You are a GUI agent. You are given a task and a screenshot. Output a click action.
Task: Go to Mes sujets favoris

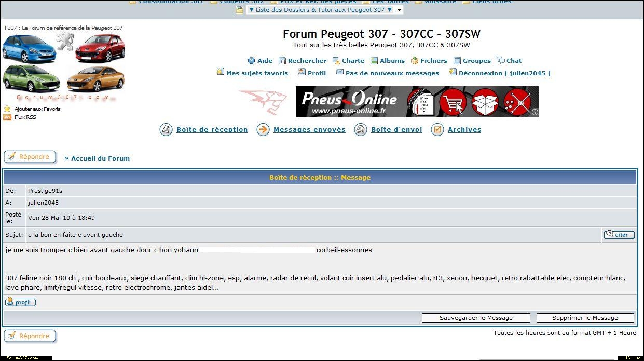click(x=257, y=73)
